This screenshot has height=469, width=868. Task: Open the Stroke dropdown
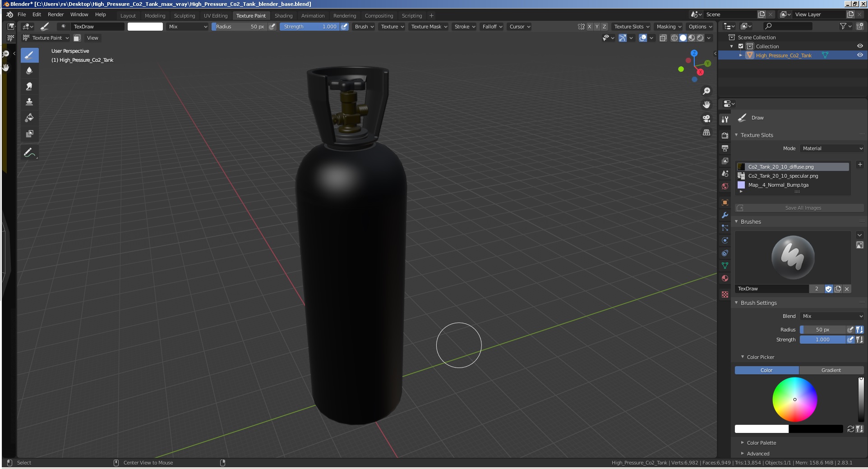pos(465,27)
